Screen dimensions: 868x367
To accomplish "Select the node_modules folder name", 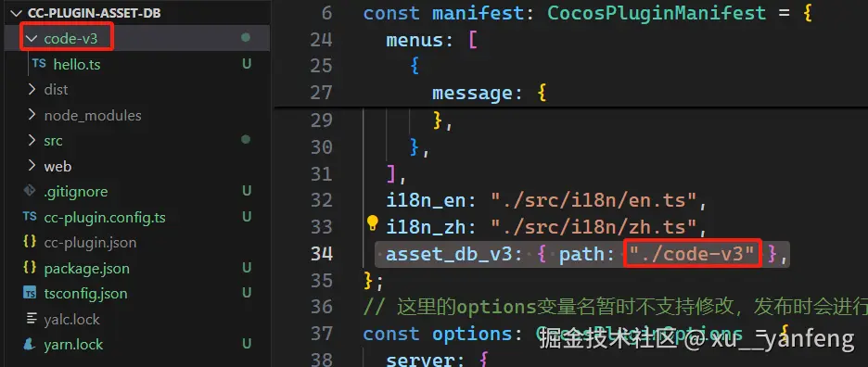I will point(93,115).
